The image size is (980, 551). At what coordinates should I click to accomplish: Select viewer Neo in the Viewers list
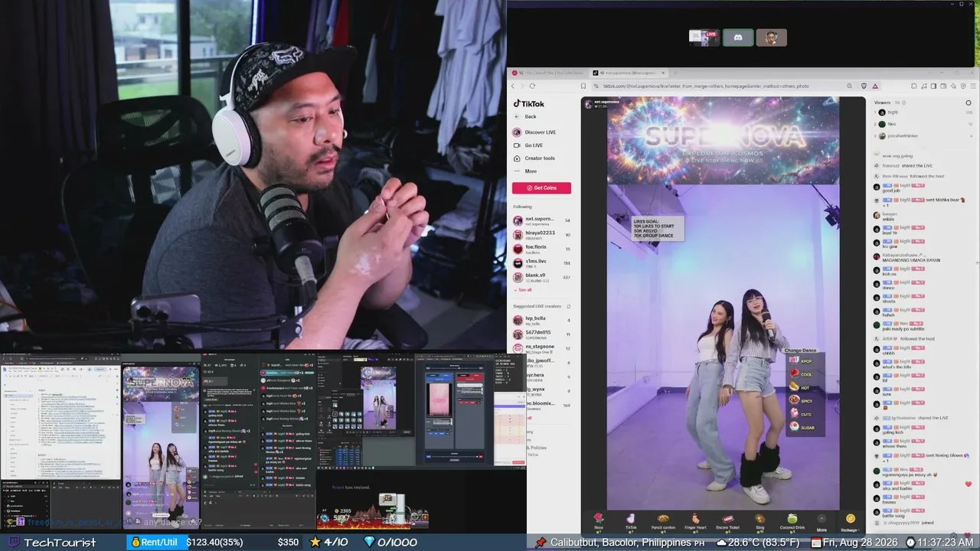pos(891,124)
